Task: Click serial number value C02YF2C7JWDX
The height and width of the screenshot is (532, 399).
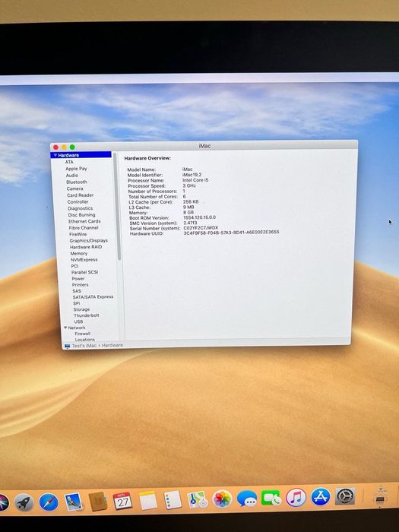Action: point(201,228)
